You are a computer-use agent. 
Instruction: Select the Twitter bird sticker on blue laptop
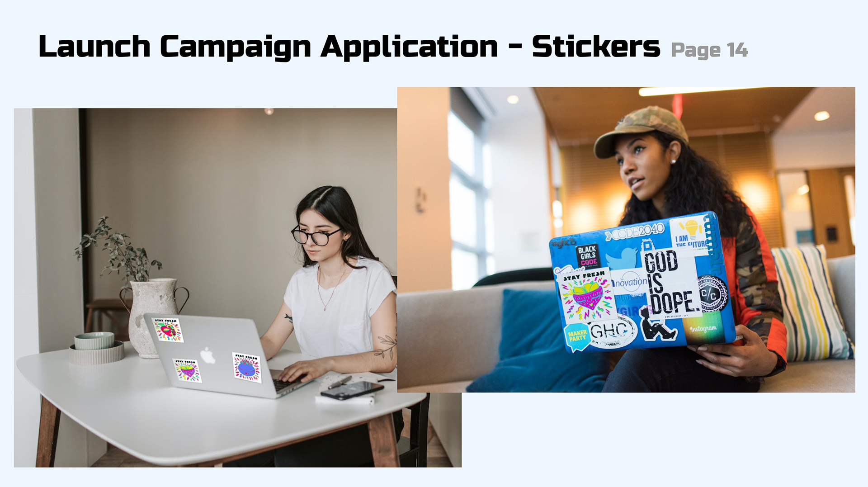(x=623, y=259)
